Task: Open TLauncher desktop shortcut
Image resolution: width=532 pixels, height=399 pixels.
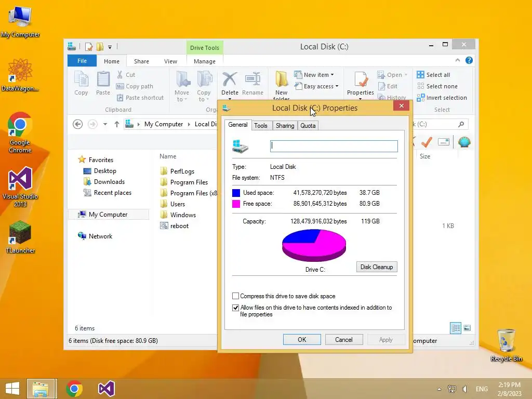Action: (20, 237)
